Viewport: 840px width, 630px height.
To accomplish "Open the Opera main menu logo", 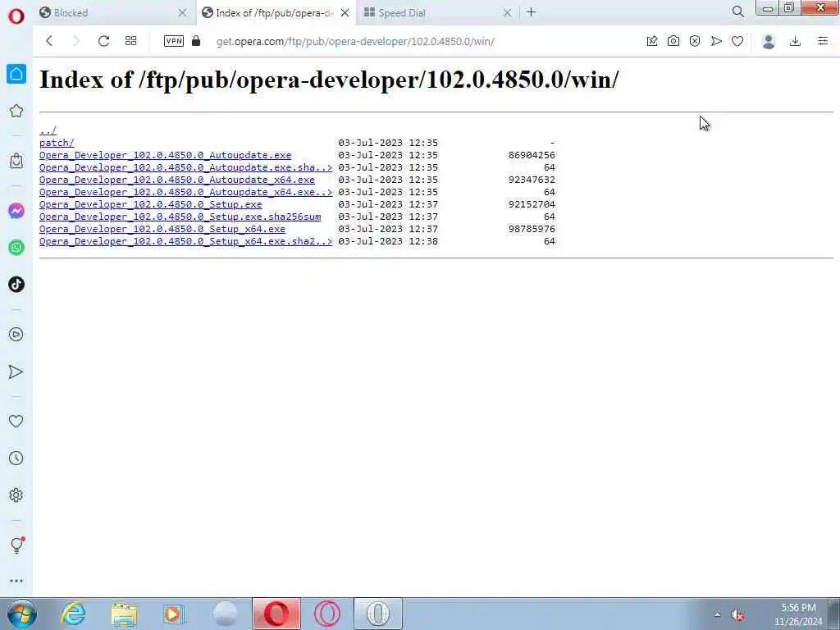I will [16, 16].
